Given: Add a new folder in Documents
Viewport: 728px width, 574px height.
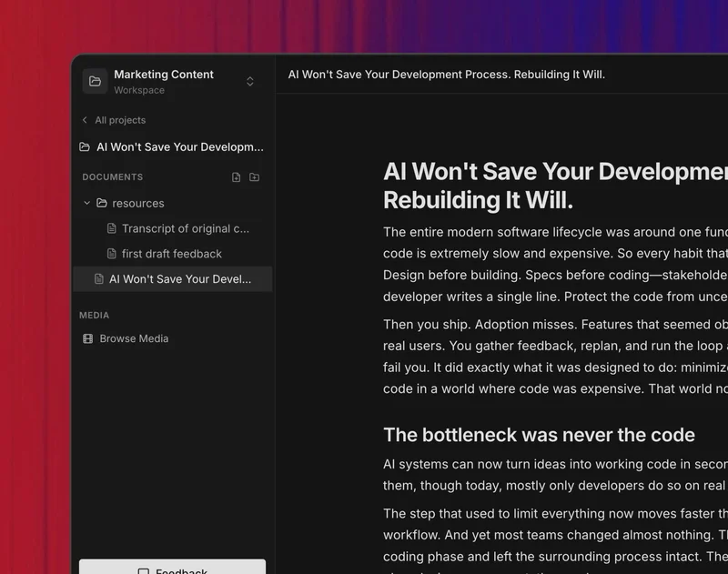Looking at the screenshot, I should 255,177.
